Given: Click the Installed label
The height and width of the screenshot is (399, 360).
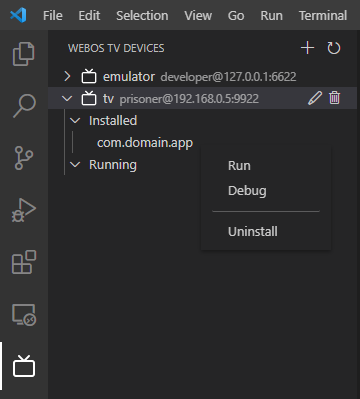Looking at the screenshot, I should [113, 120].
